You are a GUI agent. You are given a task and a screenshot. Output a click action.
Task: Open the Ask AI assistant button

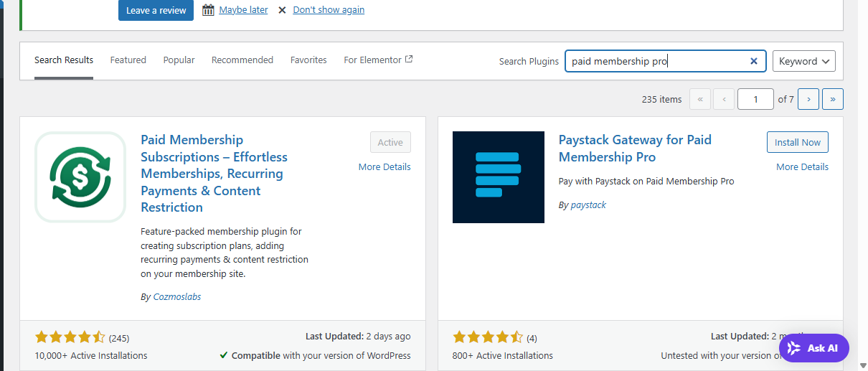813,348
